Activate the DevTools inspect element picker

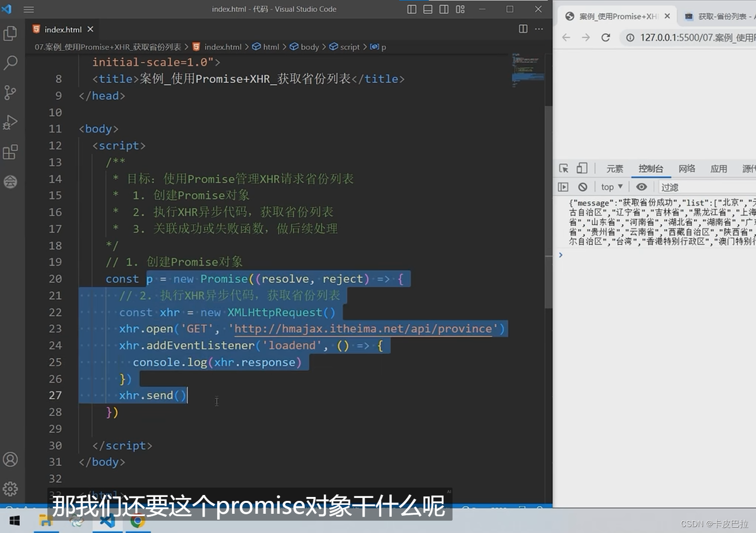(x=564, y=168)
